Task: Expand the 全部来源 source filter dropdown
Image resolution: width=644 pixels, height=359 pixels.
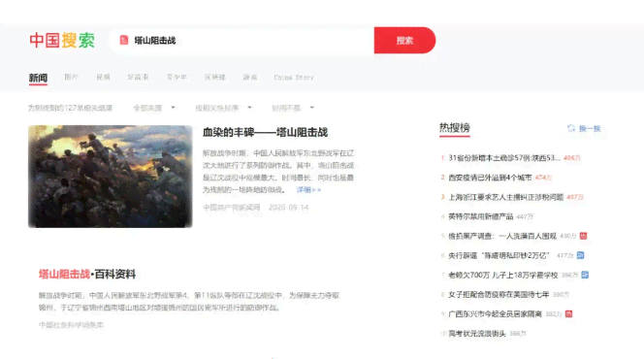Action: click(x=154, y=108)
